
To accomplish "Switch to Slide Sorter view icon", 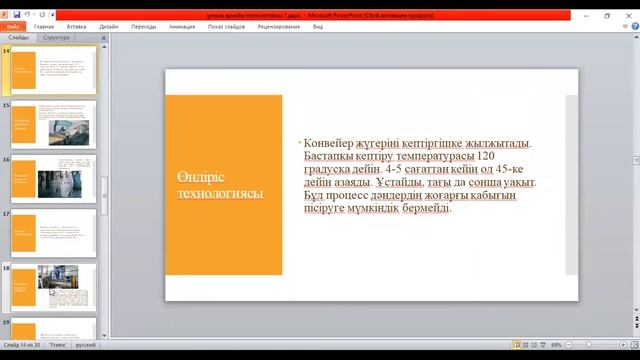I will (x=526, y=345).
